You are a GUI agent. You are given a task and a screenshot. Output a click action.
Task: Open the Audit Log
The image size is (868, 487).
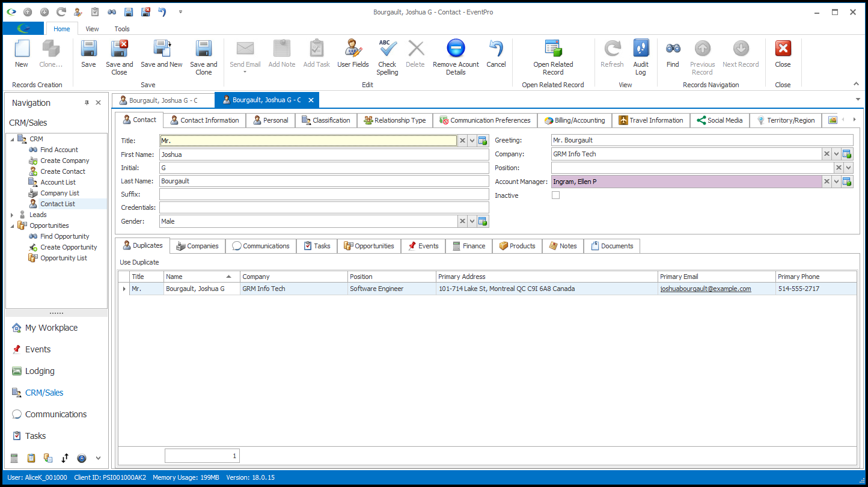tap(641, 49)
